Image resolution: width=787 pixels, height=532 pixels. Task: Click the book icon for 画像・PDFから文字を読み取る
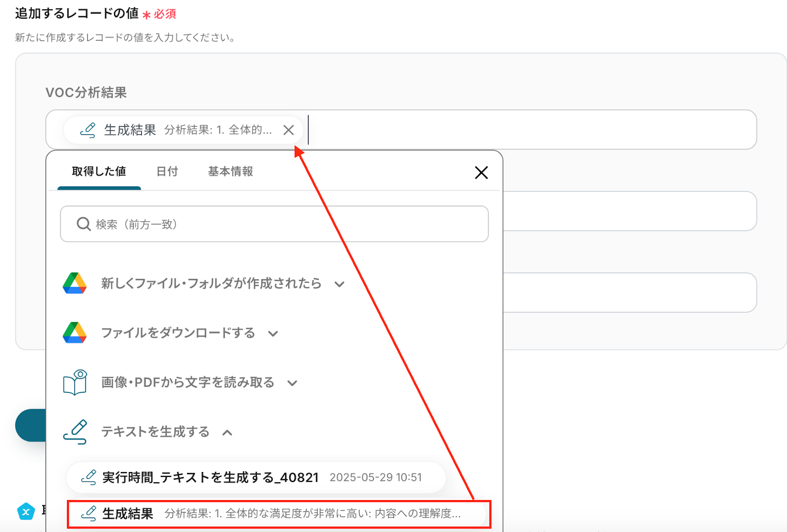[x=75, y=383]
